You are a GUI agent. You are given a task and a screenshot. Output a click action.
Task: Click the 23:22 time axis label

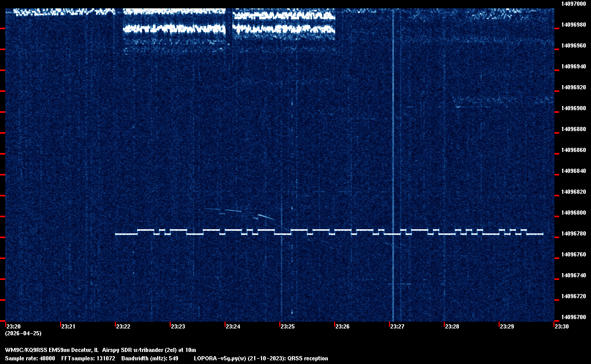tap(123, 326)
